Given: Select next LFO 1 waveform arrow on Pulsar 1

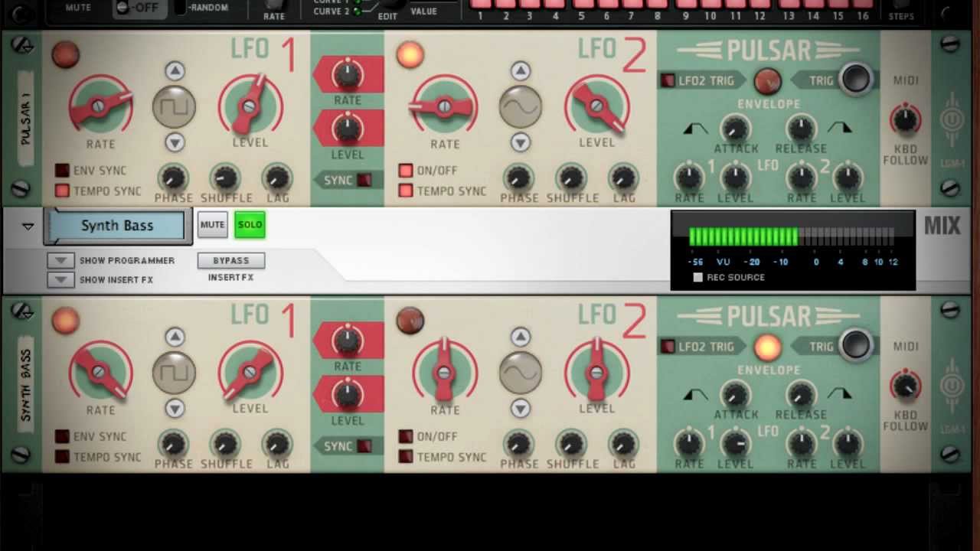Looking at the screenshot, I should pyautogui.click(x=175, y=142).
